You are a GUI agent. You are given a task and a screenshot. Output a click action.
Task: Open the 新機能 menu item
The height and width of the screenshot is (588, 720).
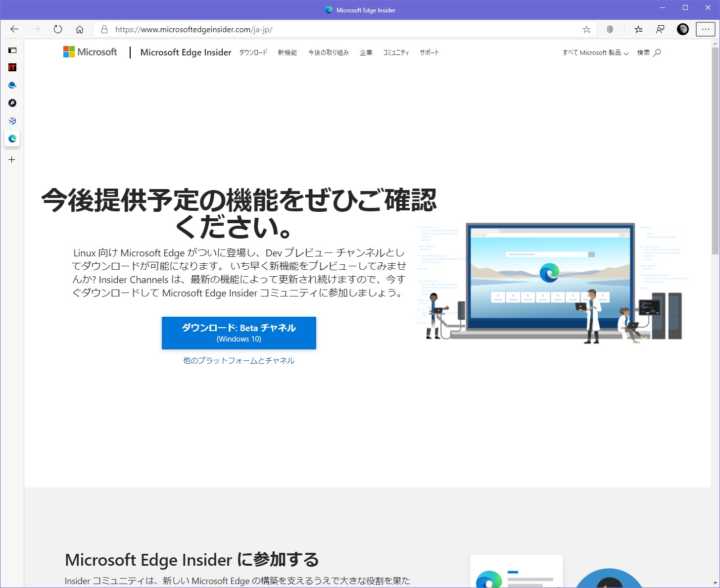pos(288,52)
